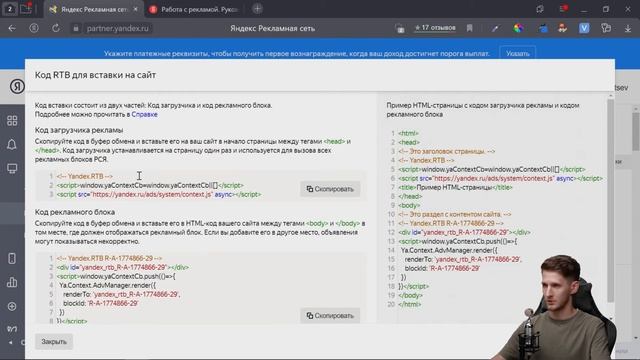This screenshot has height=360, width=640.
Task: Click the padlock site security icon
Action: tap(76, 29)
